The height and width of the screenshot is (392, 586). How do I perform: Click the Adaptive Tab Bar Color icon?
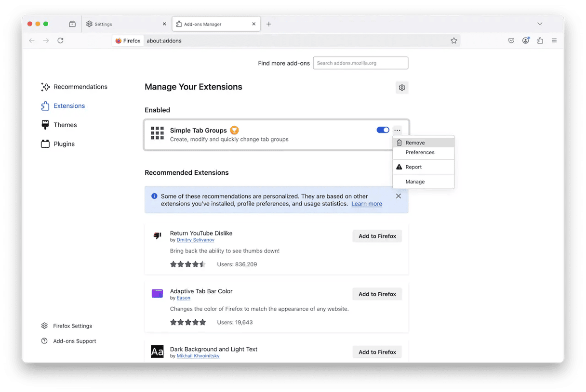(x=158, y=293)
